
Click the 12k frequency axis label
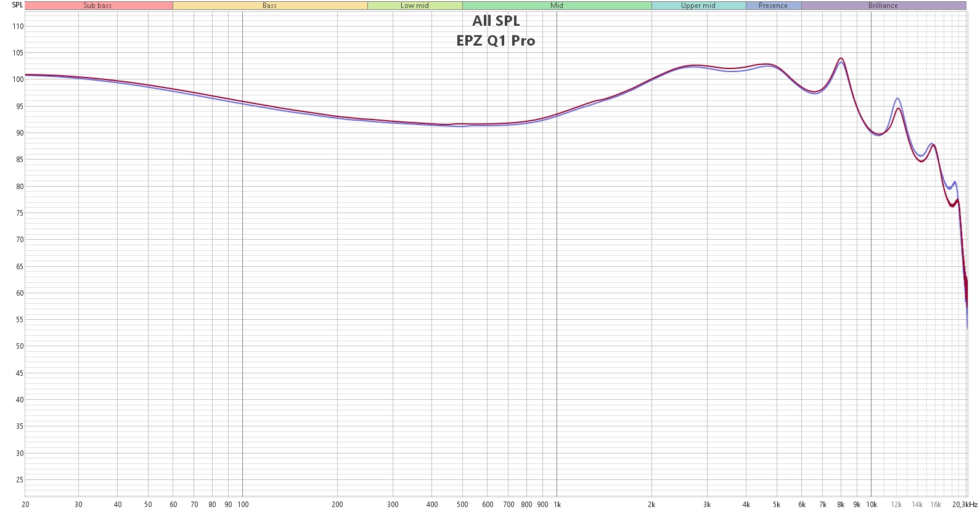pos(896,505)
